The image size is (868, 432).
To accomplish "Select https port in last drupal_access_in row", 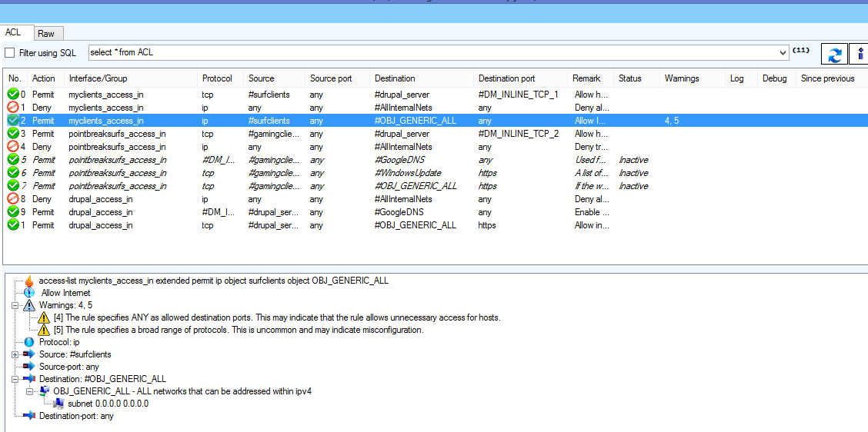I will [x=487, y=225].
